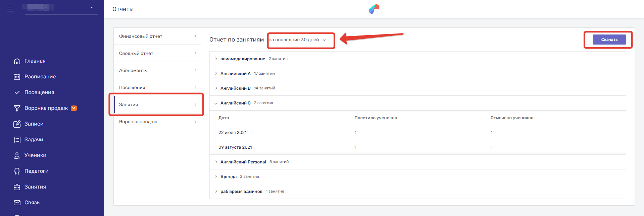This screenshot has height=216, width=644.
Task: Click the Ученики person icon
Action: [17, 155]
